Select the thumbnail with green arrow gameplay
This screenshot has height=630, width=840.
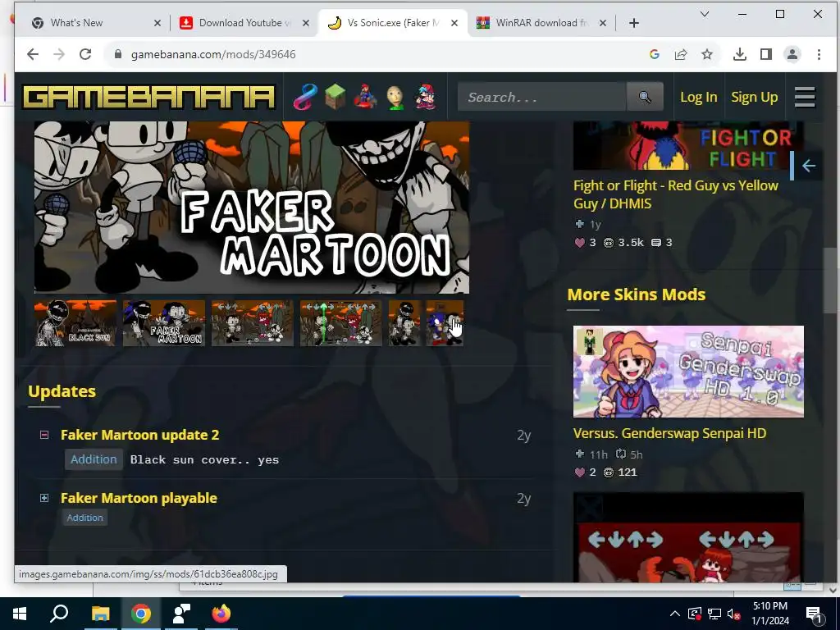340,323
